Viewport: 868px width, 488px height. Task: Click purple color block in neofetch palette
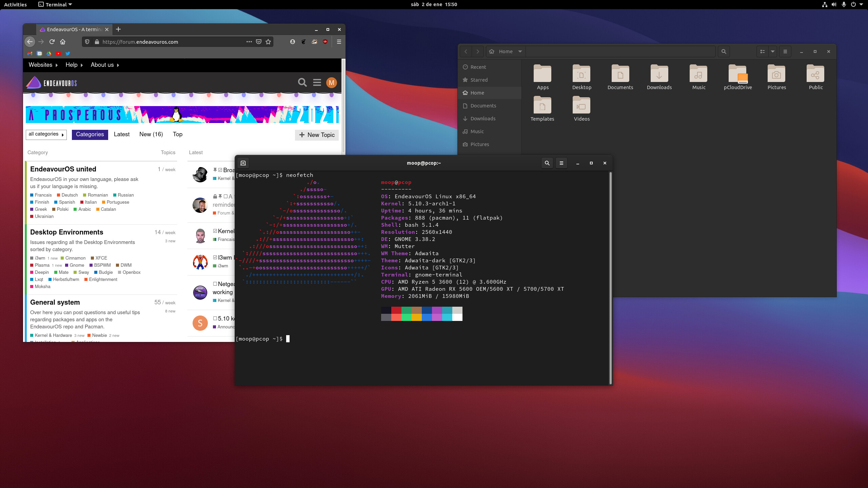point(437,310)
